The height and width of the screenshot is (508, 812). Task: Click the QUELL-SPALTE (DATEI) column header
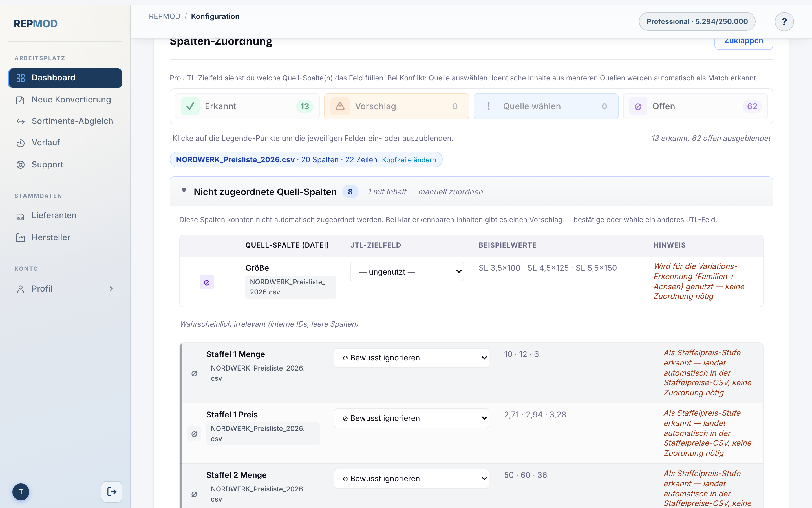click(287, 245)
